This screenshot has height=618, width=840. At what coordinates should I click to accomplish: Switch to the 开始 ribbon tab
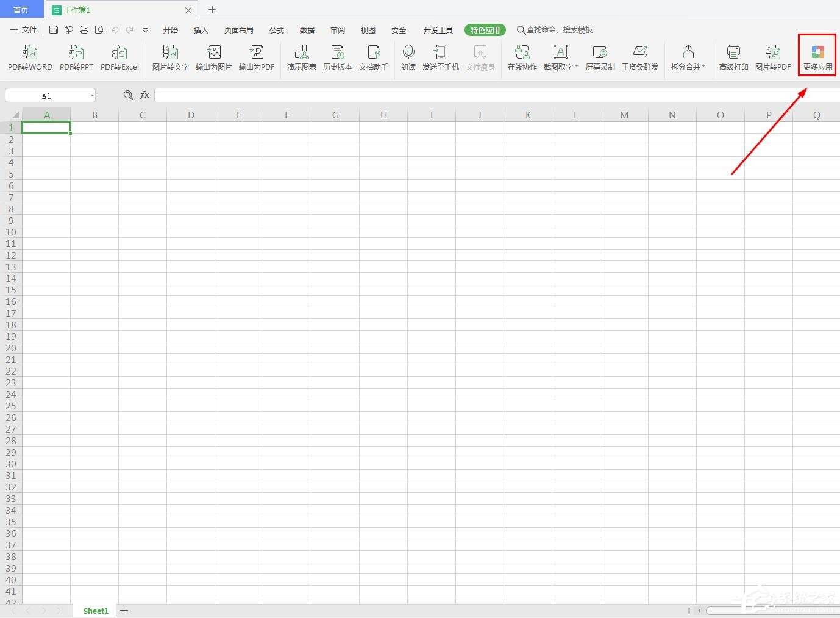[171, 30]
